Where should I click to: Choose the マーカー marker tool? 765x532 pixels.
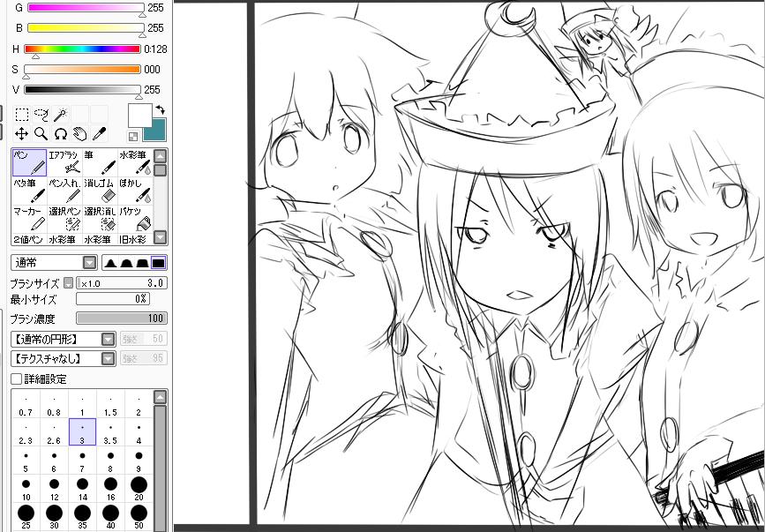point(29,220)
